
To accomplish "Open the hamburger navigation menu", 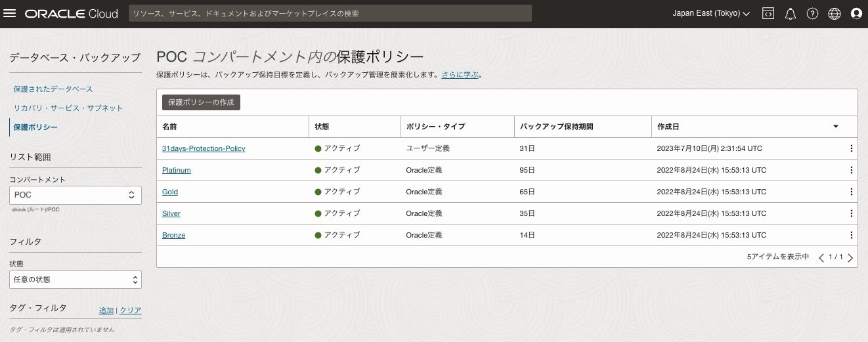I will point(10,13).
